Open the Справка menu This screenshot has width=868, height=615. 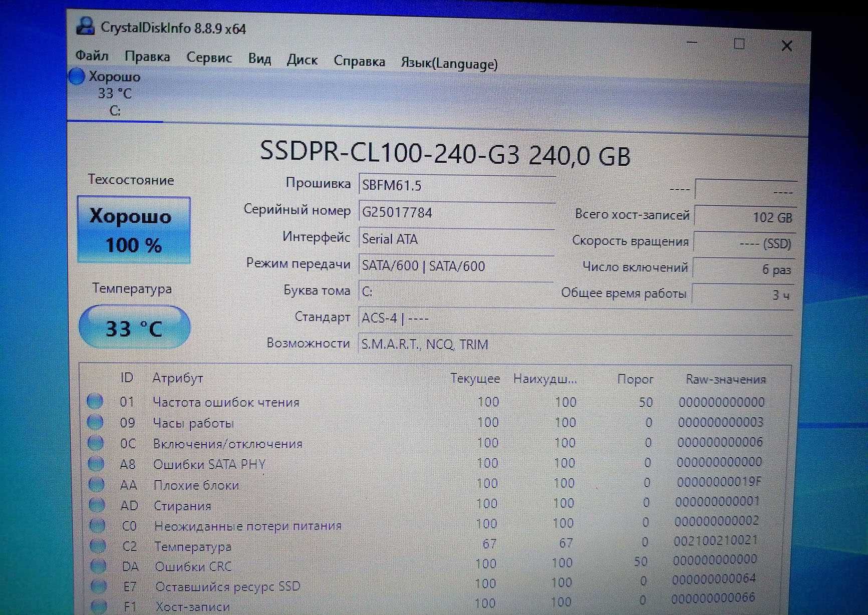pyautogui.click(x=359, y=62)
